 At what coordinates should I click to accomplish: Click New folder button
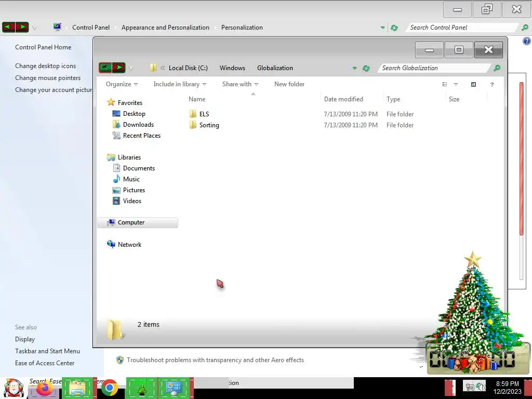coord(289,84)
